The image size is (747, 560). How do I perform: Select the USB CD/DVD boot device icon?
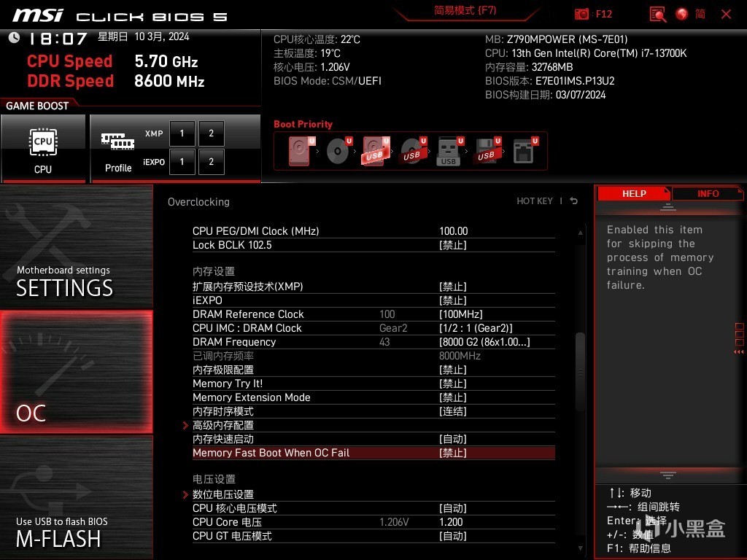pos(414,152)
